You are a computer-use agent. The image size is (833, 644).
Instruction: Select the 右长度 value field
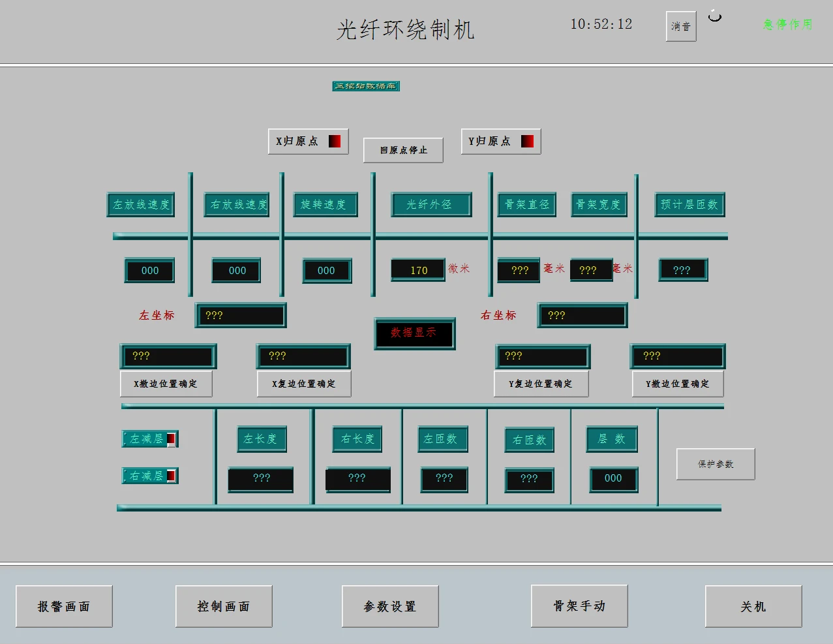point(358,480)
